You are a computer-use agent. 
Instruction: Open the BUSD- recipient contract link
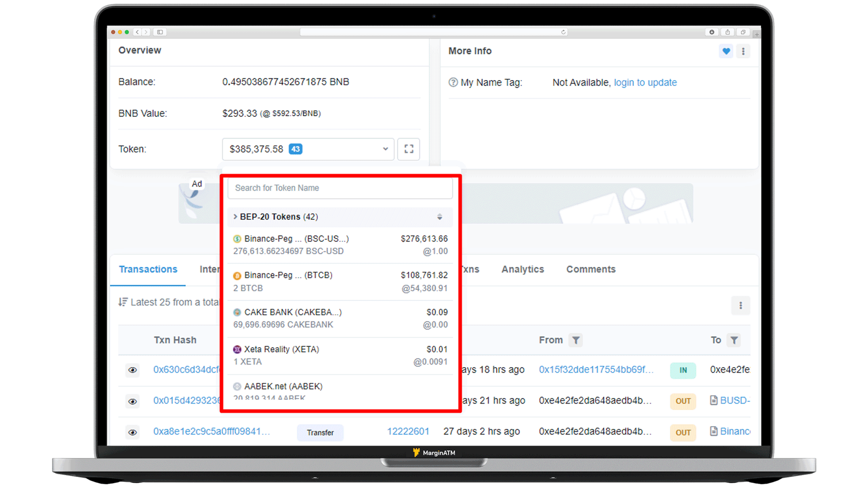[x=735, y=400]
